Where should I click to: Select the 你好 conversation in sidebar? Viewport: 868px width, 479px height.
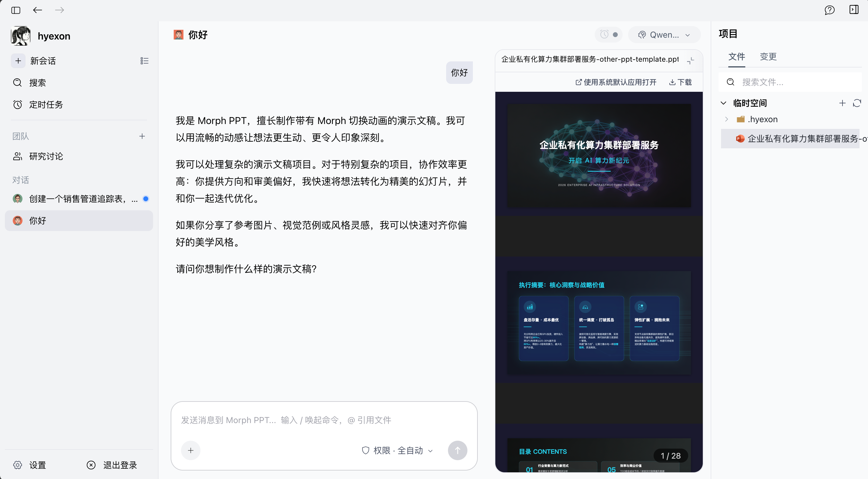79,221
